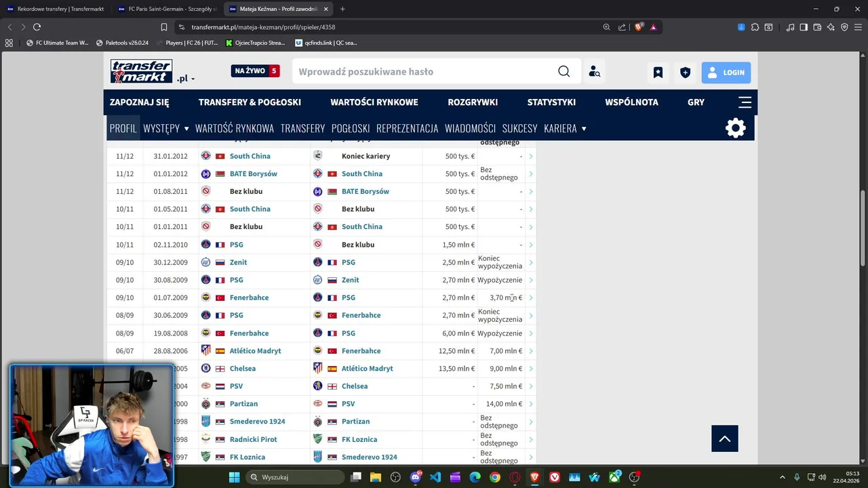Expand arrow on Partizan to PSV row
Viewport: 868px width, 488px height.
click(531, 404)
